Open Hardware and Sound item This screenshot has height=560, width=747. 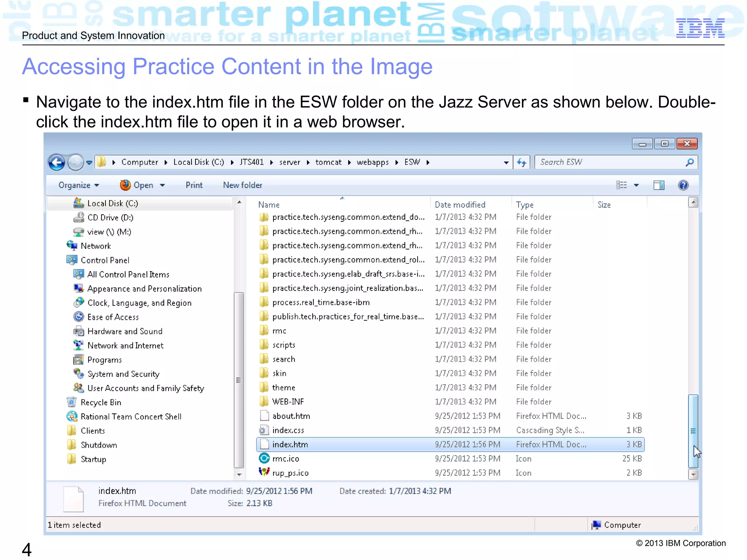coord(125,331)
